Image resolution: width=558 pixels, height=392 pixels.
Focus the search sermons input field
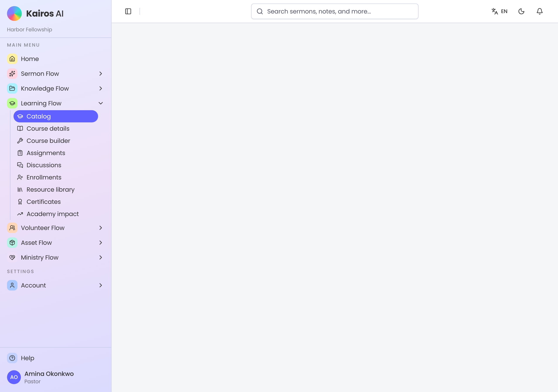[335, 11]
